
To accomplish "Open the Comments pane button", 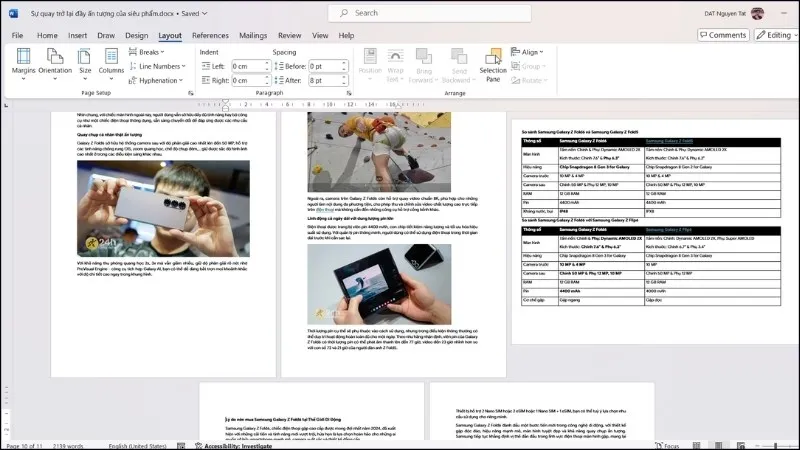I will pos(723,35).
